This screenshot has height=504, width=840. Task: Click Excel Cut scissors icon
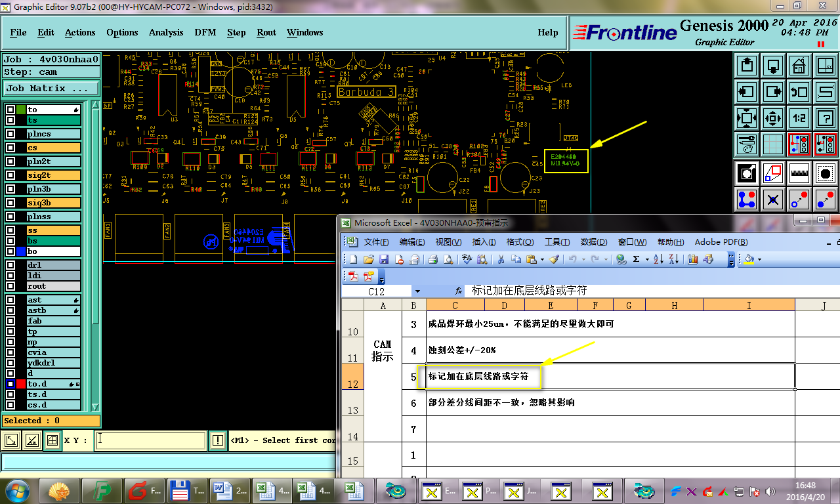pyautogui.click(x=501, y=259)
